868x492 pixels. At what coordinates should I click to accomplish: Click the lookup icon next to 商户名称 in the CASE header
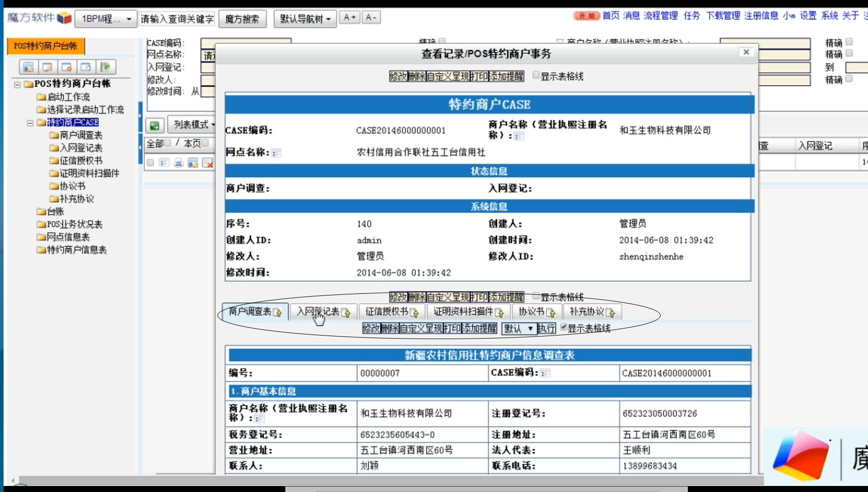tap(519, 136)
